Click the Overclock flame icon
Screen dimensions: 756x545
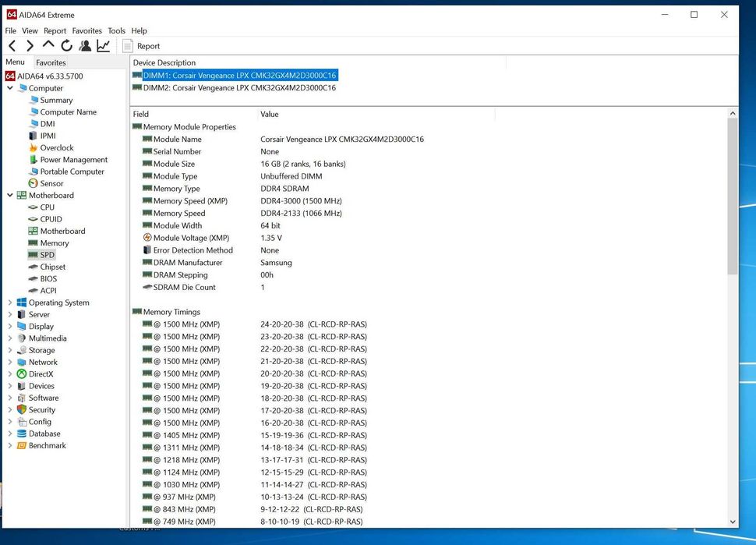(34, 147)
